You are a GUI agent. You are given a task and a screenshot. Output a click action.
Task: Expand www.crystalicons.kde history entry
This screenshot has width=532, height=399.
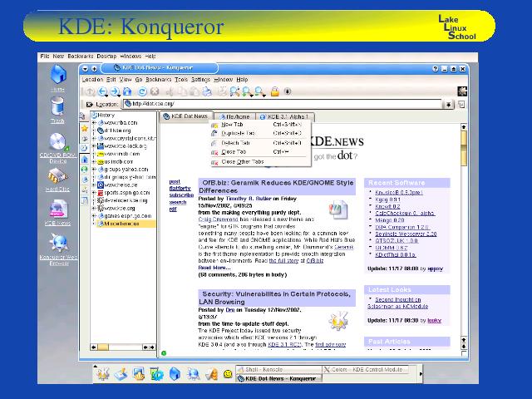coord(94,139)
